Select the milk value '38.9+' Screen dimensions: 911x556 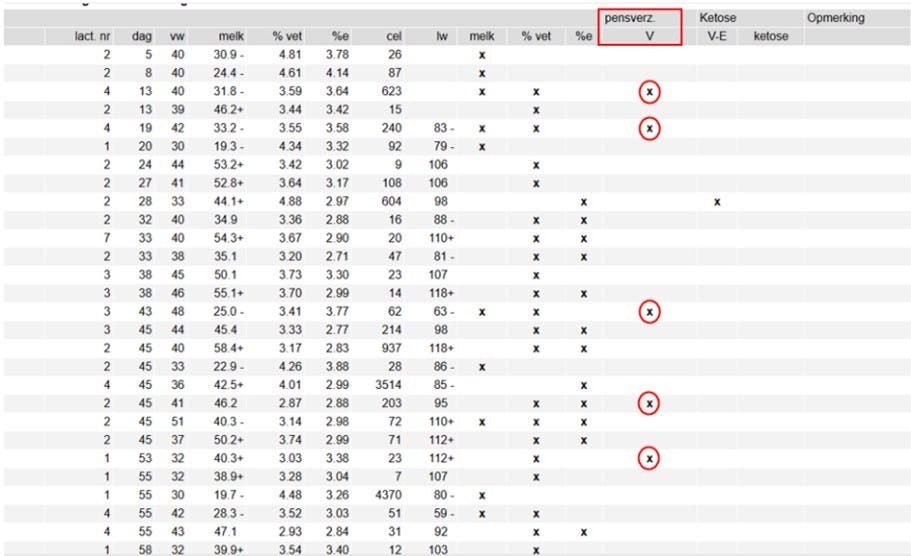coord(228,476)
